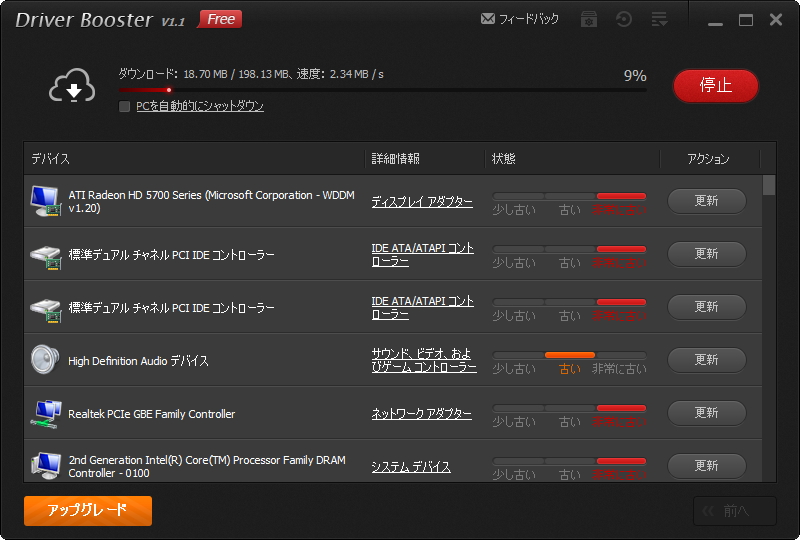
Task: Click the 9% progress percentage
Action: click(635, 76)
